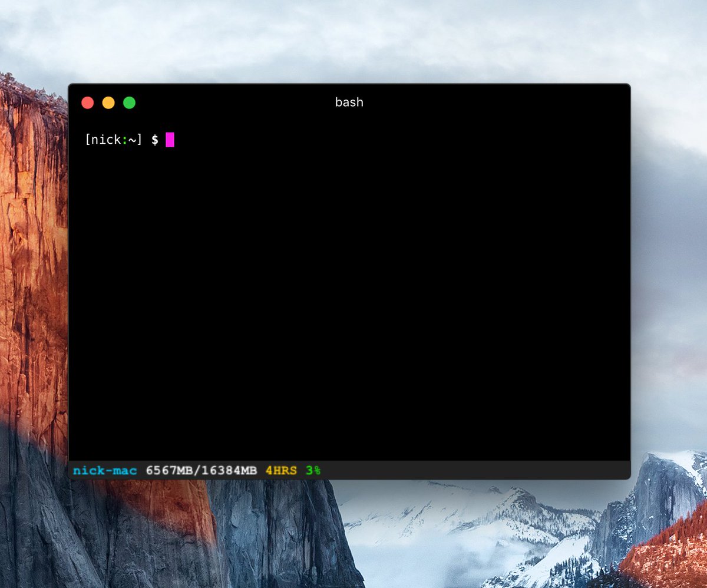Click the magenta terminal cursor block

tap(170, 140)
